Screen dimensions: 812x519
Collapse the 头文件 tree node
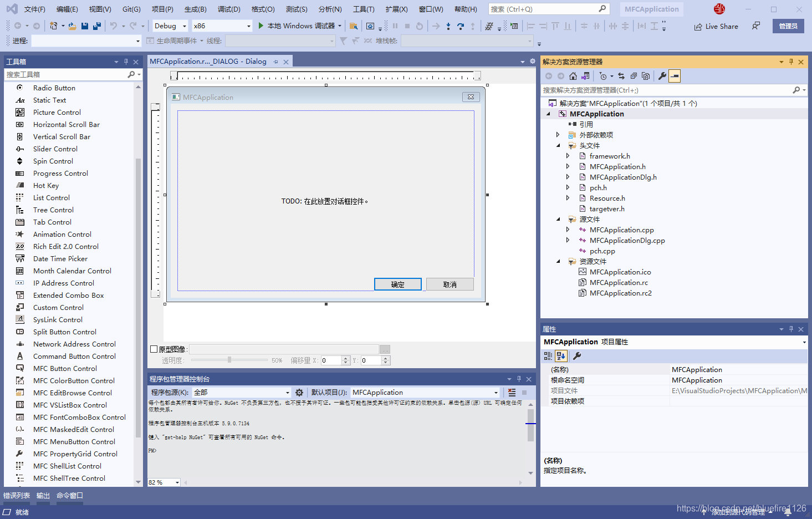(558, 145)
